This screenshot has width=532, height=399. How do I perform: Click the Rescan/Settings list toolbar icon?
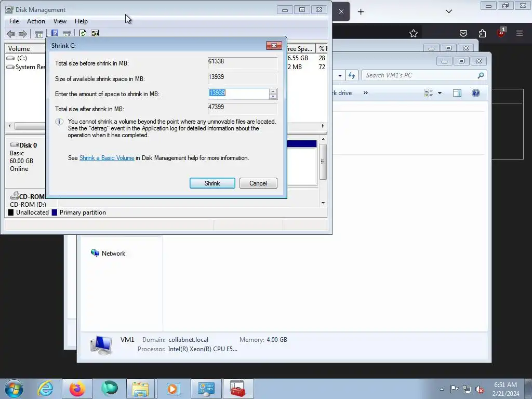[x=95, y=33]
